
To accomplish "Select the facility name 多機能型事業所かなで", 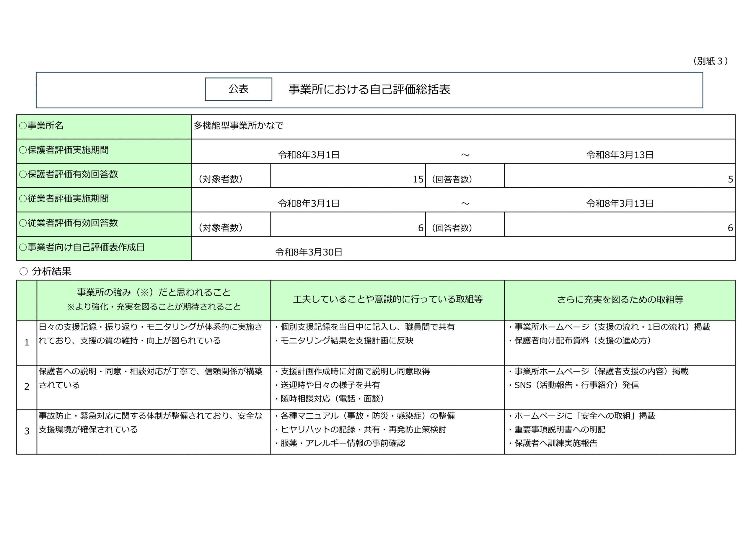I will pos(238,126).
